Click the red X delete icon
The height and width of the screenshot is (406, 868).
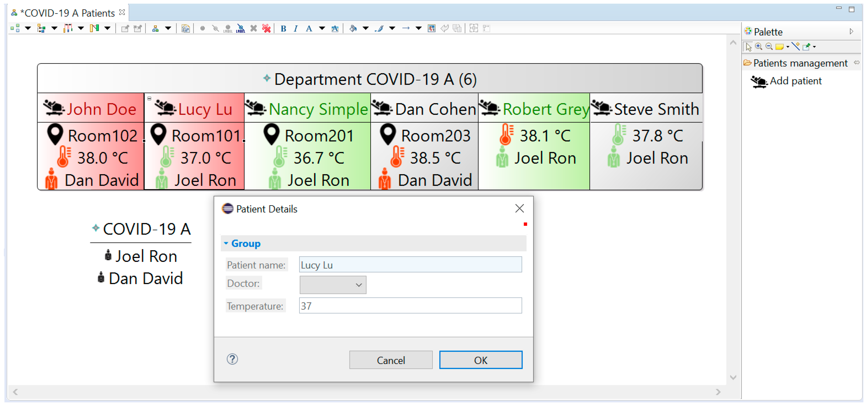(x=266, y=29)
